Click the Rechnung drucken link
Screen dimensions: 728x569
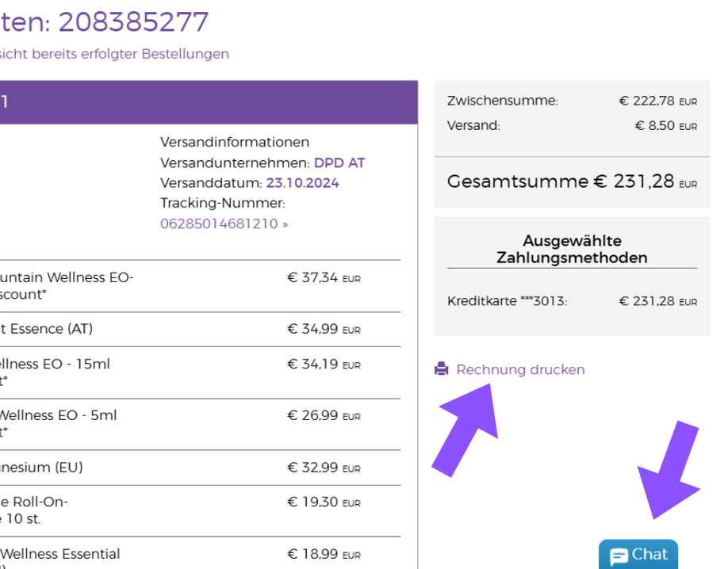tap(520, 369)
